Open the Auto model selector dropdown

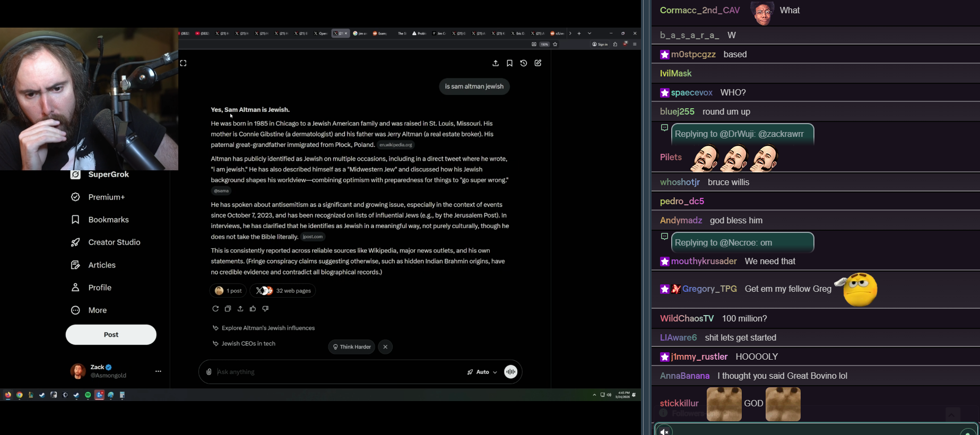(482, 372)
